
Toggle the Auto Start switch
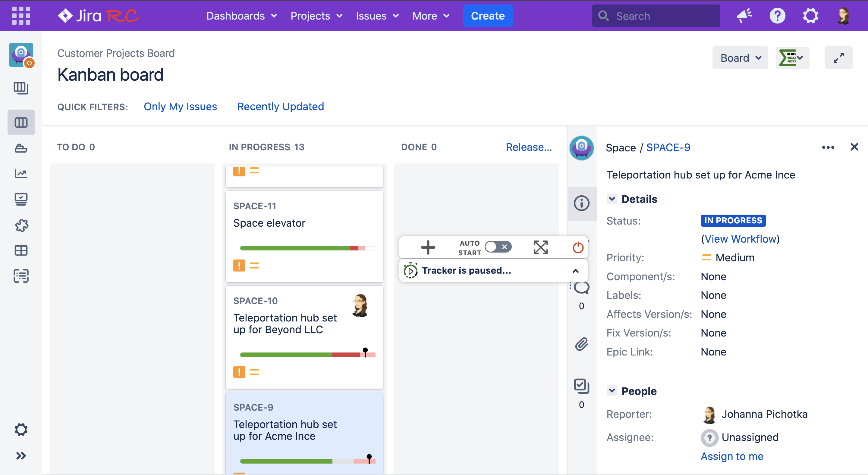pos(498,247)
